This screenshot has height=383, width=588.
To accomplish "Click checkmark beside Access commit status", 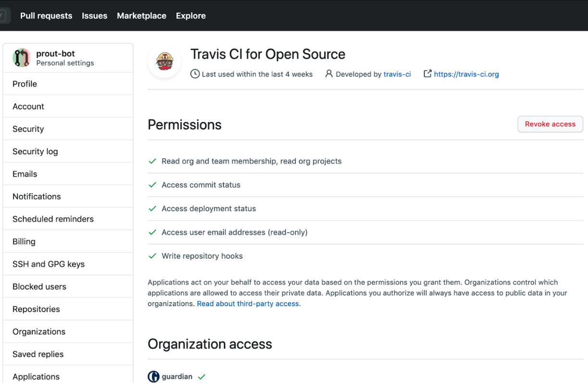I will pyautogui.click(x=152, y=185).
